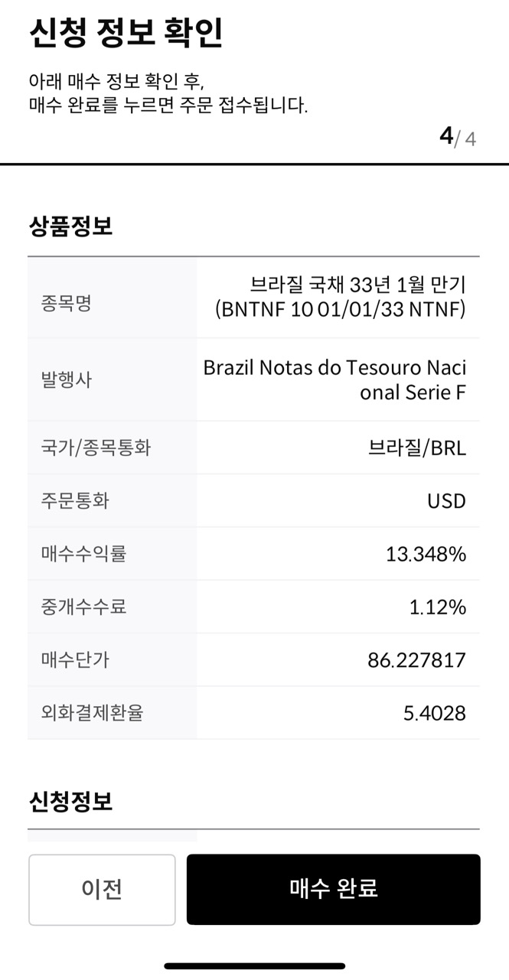Tap the iOS home indicator bar
Image resolution: width=509 pixels, height=980 pixels.
[254, 966]
